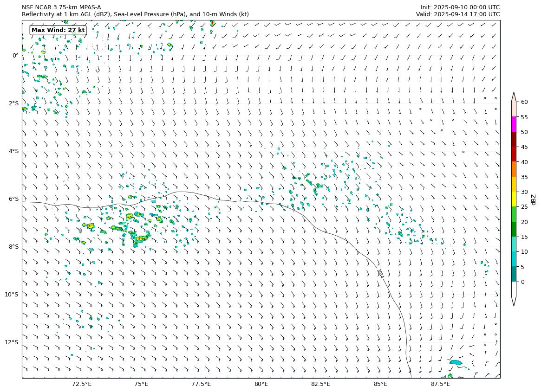
Task: Click the 87.5°E longitude tick label
Action: coord(440,384)
